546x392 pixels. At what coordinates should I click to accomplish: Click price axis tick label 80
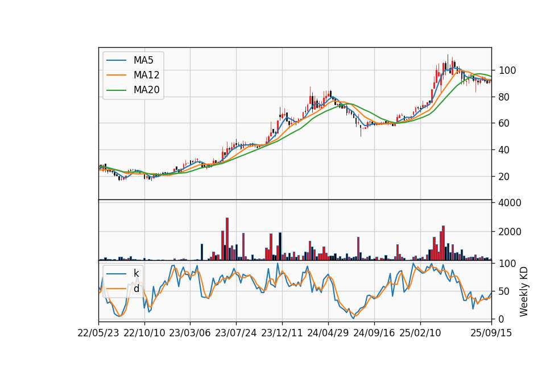(504, 97)
